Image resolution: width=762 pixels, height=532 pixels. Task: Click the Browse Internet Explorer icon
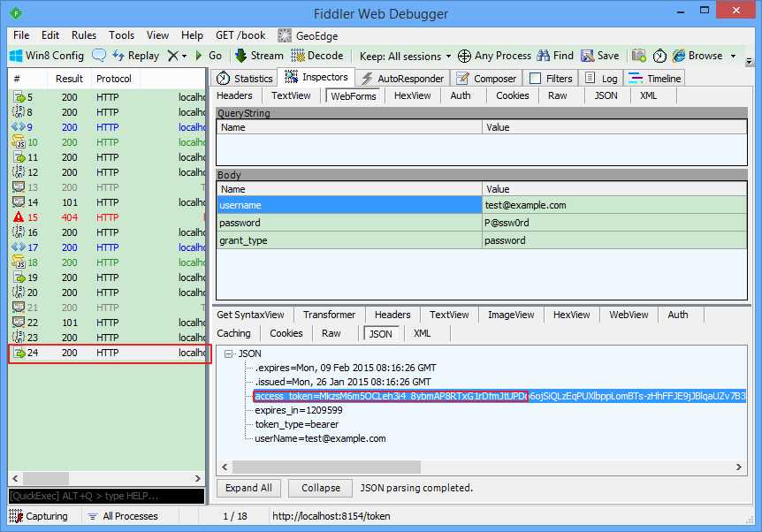[x=679, y=56]
